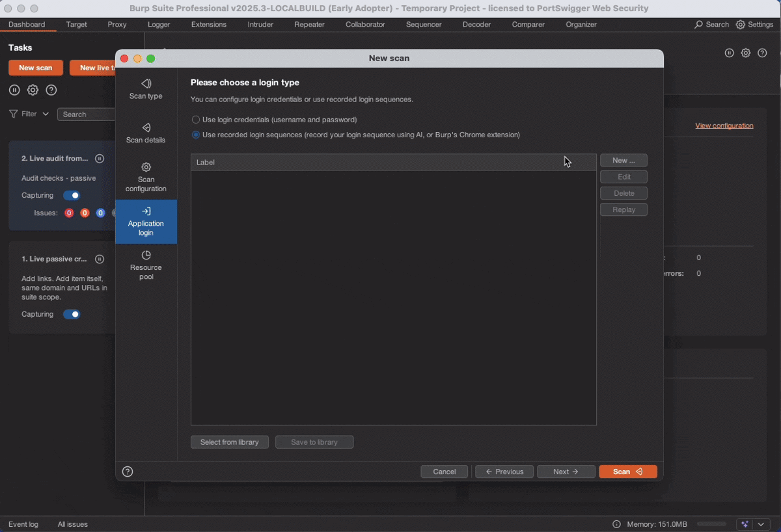Click the View configuration link

(724, 126)
